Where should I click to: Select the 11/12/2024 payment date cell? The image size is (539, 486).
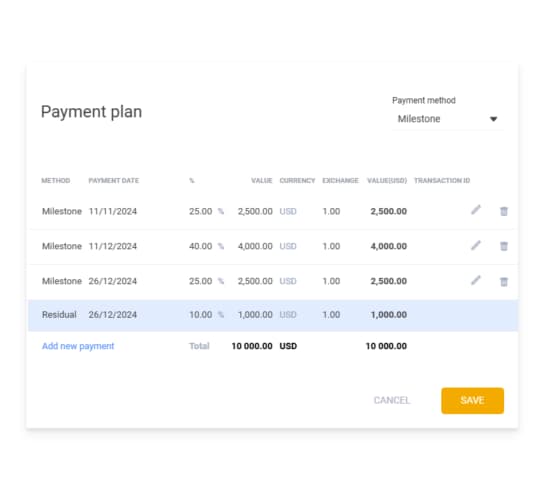point(113,246)
